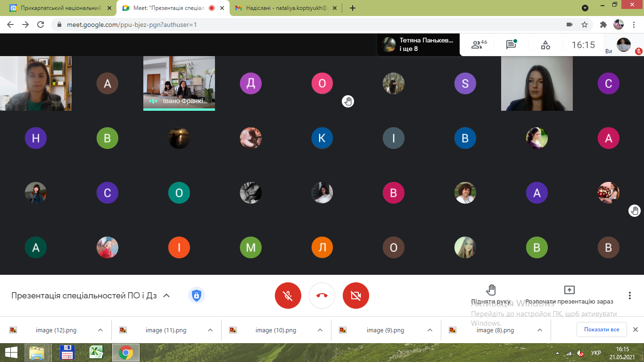
Task: Open the participants list showing 46 people
Action: click(x=479, y=45)
